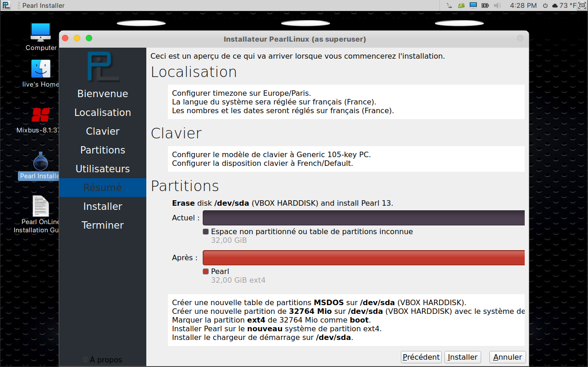588x367 pixels.
Task: Launch the Mixbus desktop shortcut
Action: click(40, 115)
